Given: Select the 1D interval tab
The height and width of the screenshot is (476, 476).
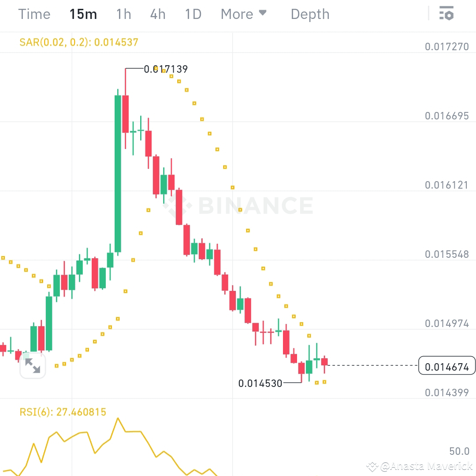Looking at the screenshot, I should click(x=193, y=14).
